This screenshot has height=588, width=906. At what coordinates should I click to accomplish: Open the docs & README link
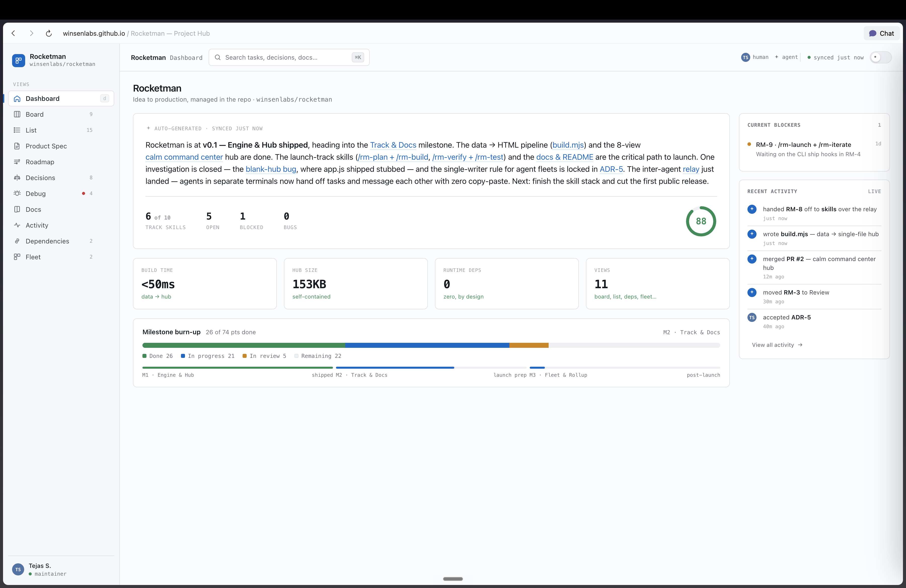(x=564, y=157)
